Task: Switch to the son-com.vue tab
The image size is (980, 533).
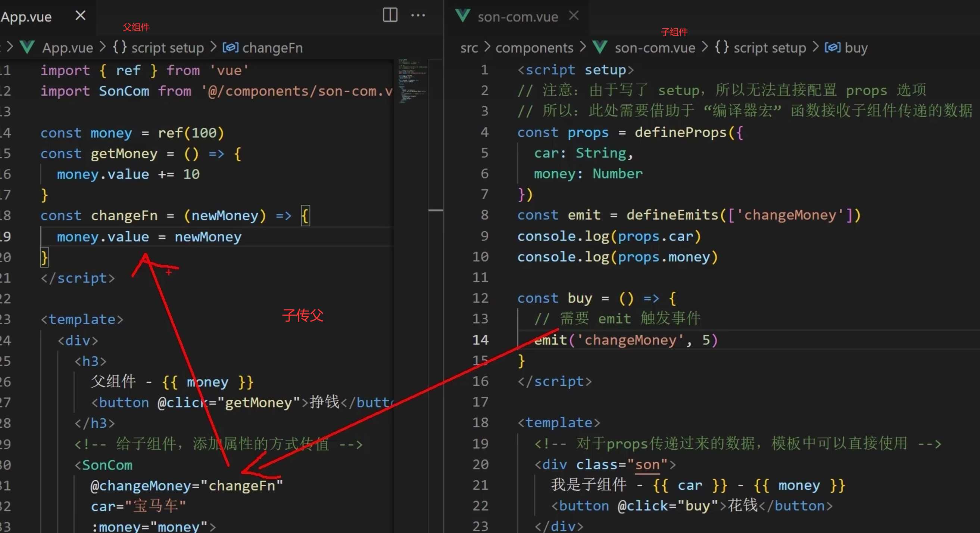Action: (x=517, y=17)
